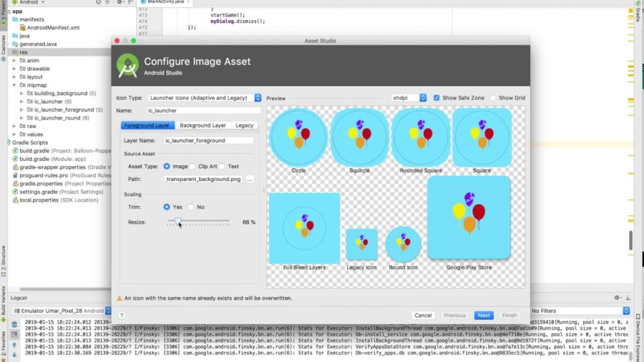The height and width of the screenshot is (362, 644).
Task: Open the xhdpi density dropdown
Action: coord(409,97)
